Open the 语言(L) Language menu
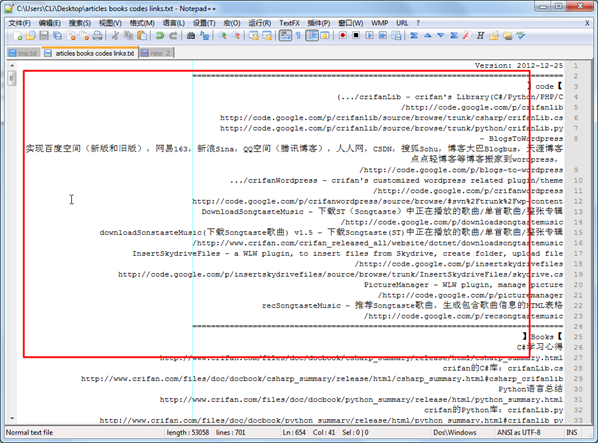The height and width of the screenshot is (443, 598). click(174, 23)
